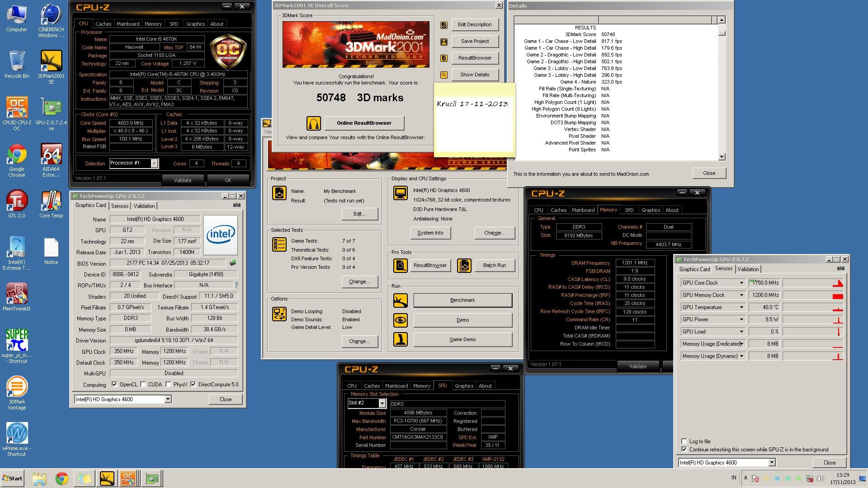Click the GPU-Z BIOS save chip icon
The image size is (868, 488).
click(x=233, y=263)
